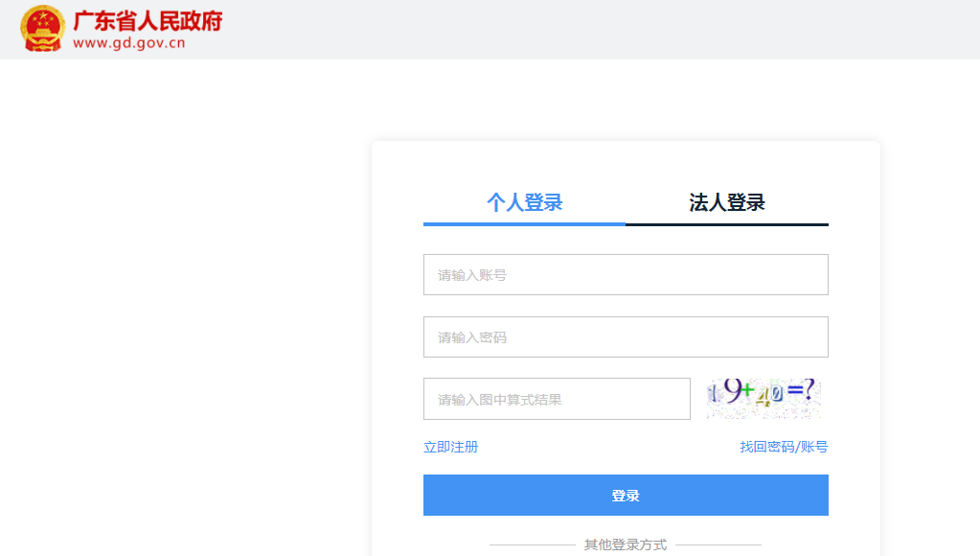
Task: Click the dark underline beneath 法人登录
Action: pyautogui.click(x=727, y=224)
